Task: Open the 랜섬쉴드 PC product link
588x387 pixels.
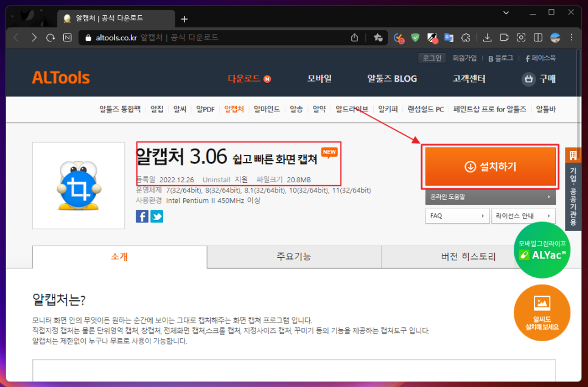Action: pyautogui.click(x=425, y=109)
